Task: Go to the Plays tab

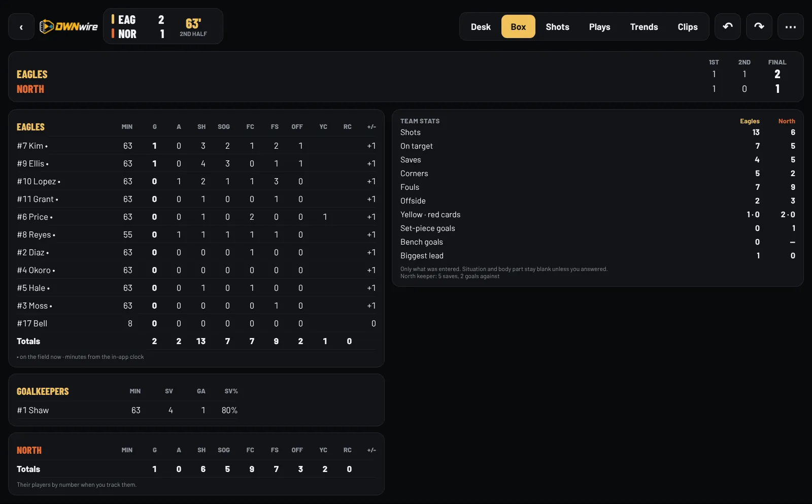Action: point(599,27)
